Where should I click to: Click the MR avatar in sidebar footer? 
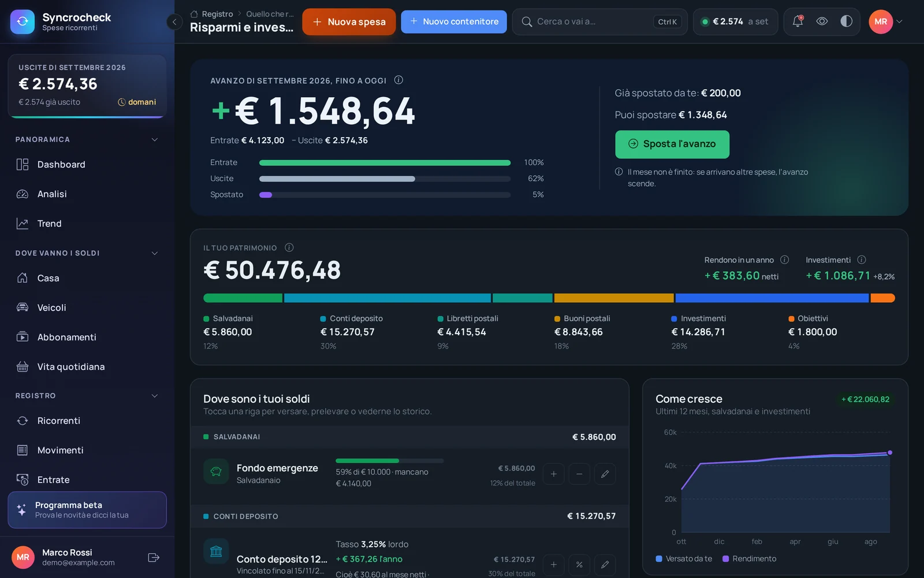(23, 557)
